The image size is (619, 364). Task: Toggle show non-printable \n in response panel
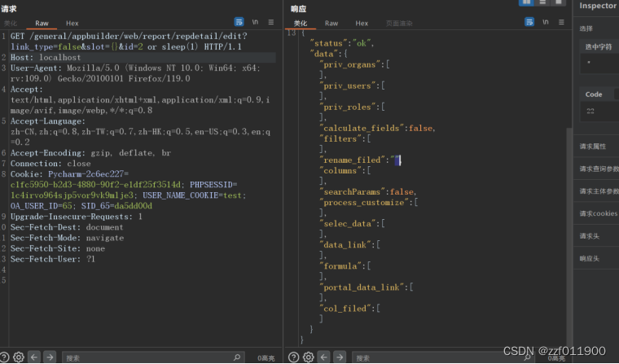(x=545, y=22)
